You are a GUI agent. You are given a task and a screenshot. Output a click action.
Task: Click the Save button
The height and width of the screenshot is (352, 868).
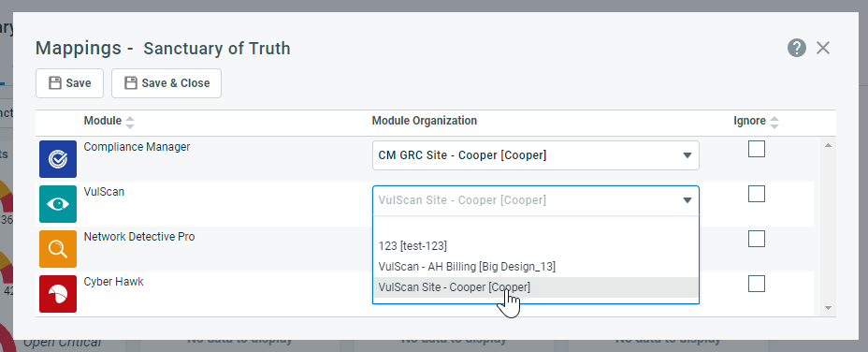coord(70,83)
